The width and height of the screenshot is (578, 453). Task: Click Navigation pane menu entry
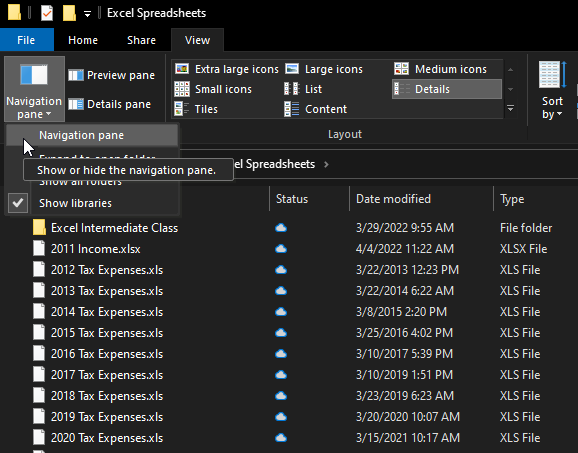92,135
